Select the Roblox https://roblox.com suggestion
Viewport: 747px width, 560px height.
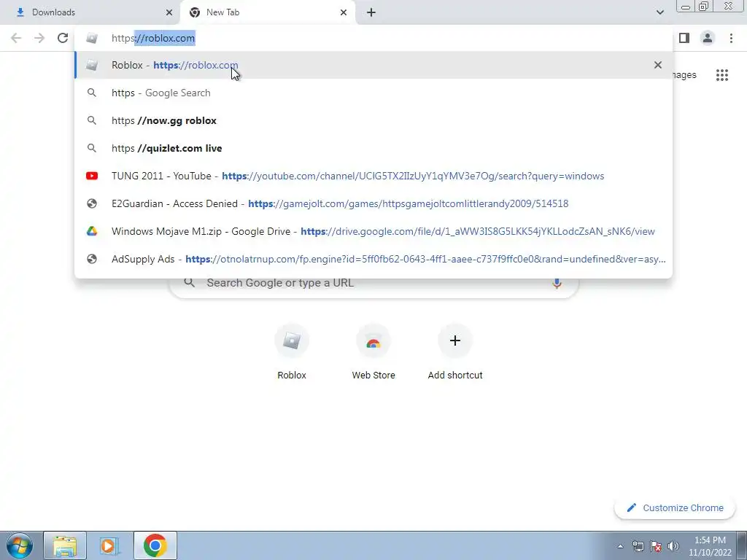[373, 65]
